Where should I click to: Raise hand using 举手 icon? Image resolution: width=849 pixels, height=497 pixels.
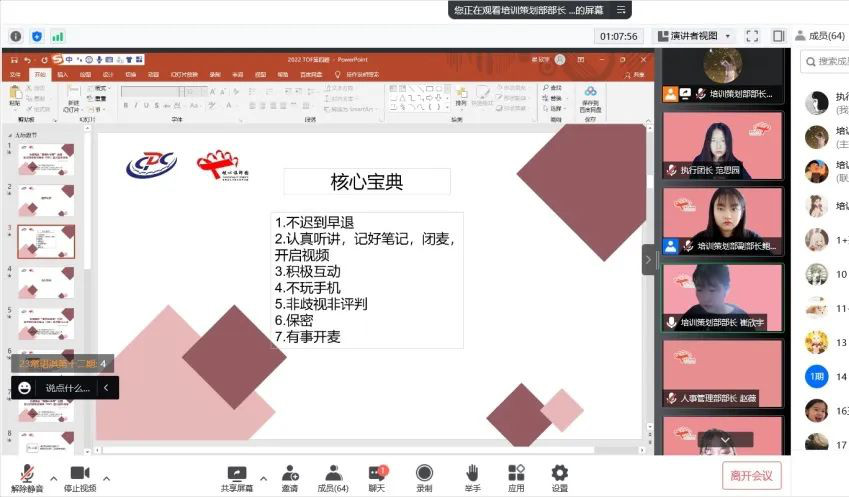click(x=471, y=474)
